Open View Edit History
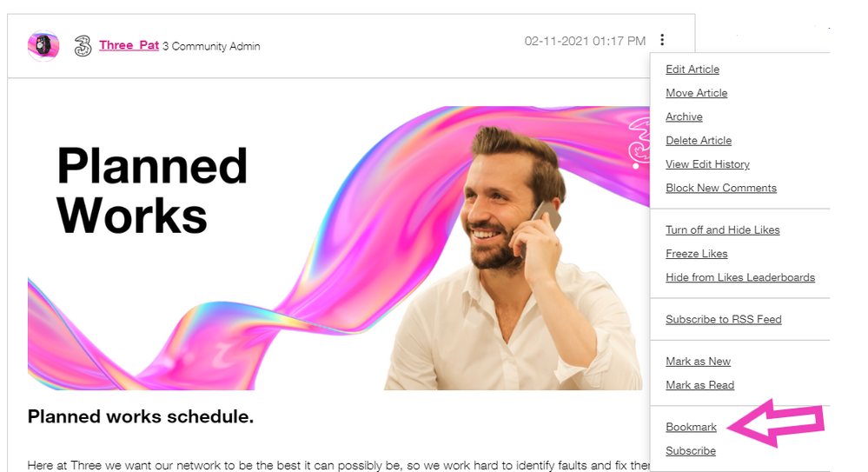The height and width of the screenshot is (472, 868). [707, 164]
